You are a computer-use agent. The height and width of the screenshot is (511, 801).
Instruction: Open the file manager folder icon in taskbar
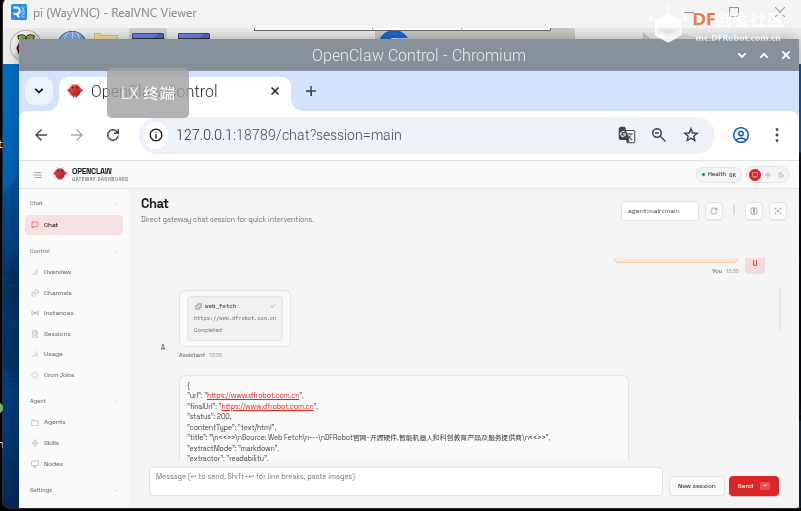tap(106, 37)
